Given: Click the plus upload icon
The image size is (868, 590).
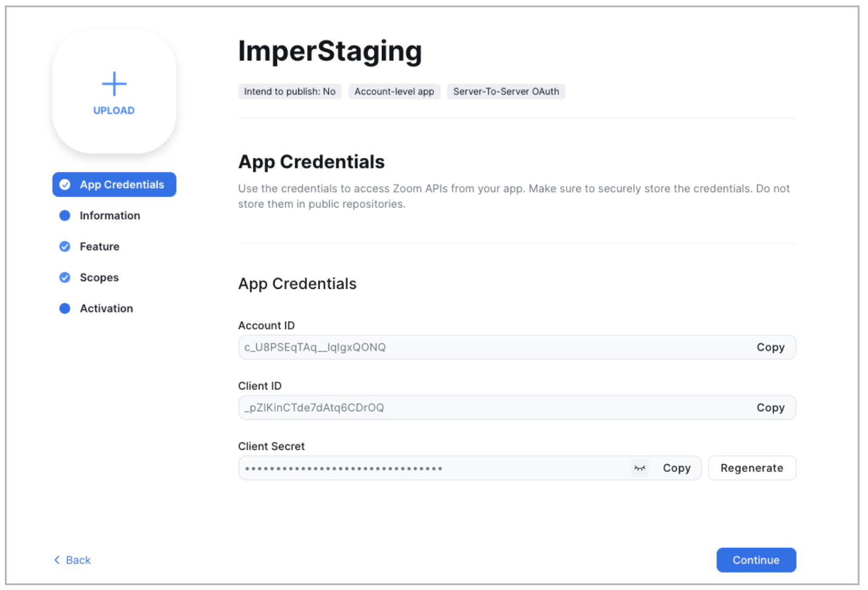Looking at the screenshot, I should [x=114, y=84].
